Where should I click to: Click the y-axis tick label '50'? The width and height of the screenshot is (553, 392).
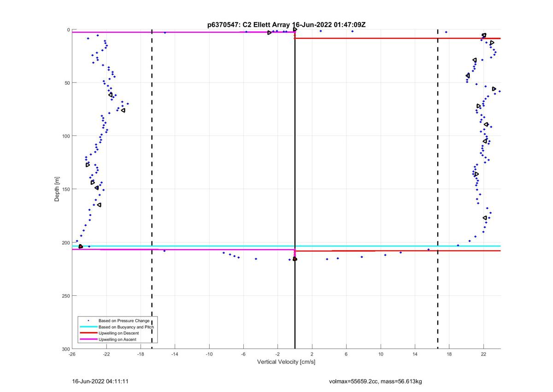[67, 83]
